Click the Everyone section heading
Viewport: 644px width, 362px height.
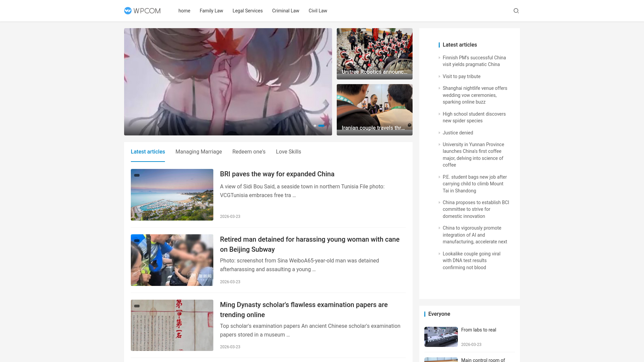pyautogui.click(x=439, y=314)
